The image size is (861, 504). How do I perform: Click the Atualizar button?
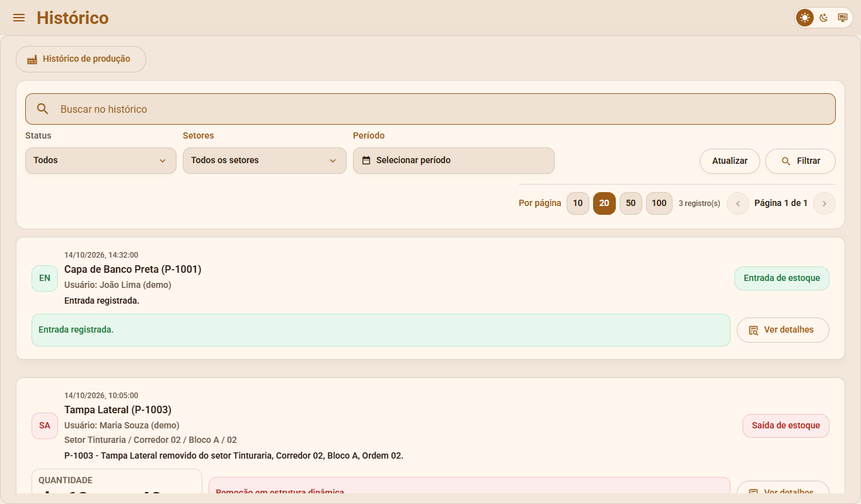[x=730, y=161]
